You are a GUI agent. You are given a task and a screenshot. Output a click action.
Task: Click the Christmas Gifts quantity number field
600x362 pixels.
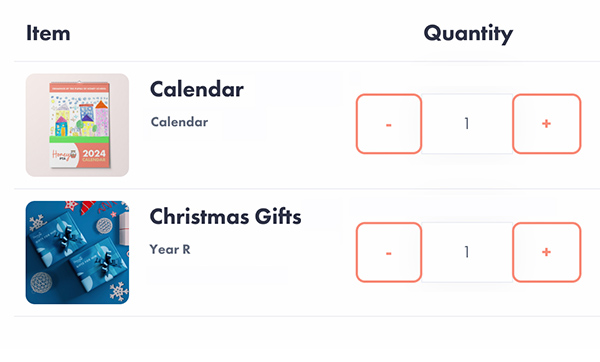point(467,252)
